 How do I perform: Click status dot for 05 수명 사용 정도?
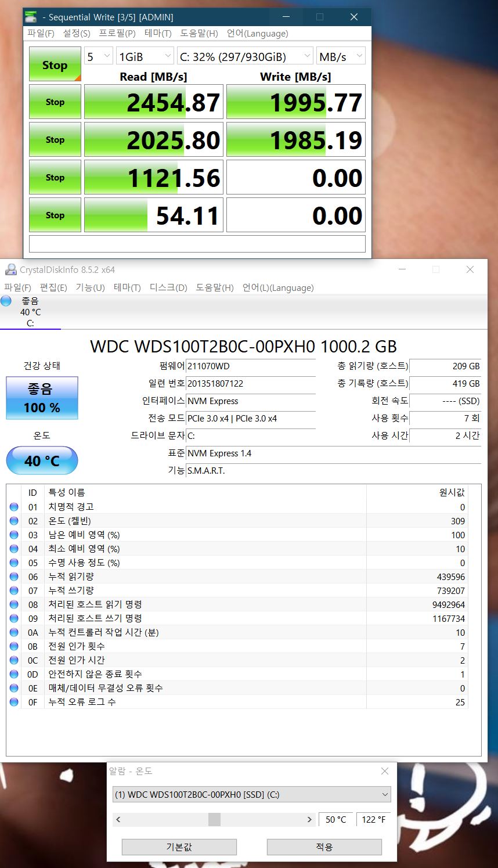[15, 563]
